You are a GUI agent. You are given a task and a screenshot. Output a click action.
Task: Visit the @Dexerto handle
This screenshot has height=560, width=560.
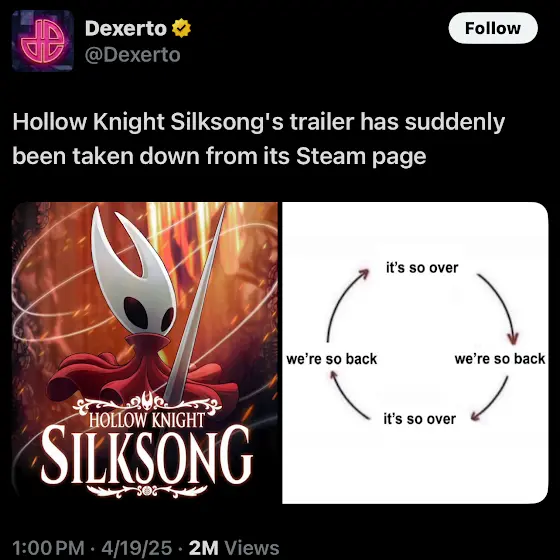point(132,55)
